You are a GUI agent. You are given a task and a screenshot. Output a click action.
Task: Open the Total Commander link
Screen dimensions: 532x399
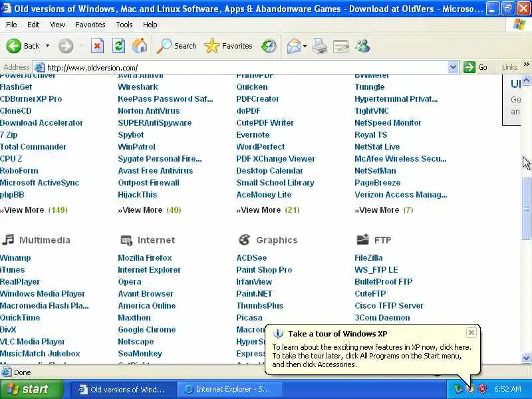coord(33,147)
